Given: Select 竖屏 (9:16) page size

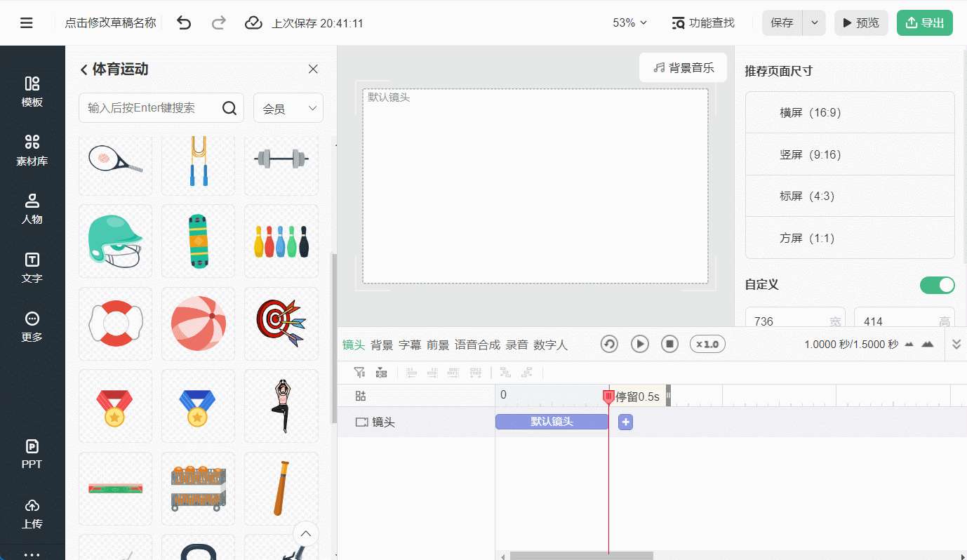Looking at the screenshot, I should (x=850, y=154).
